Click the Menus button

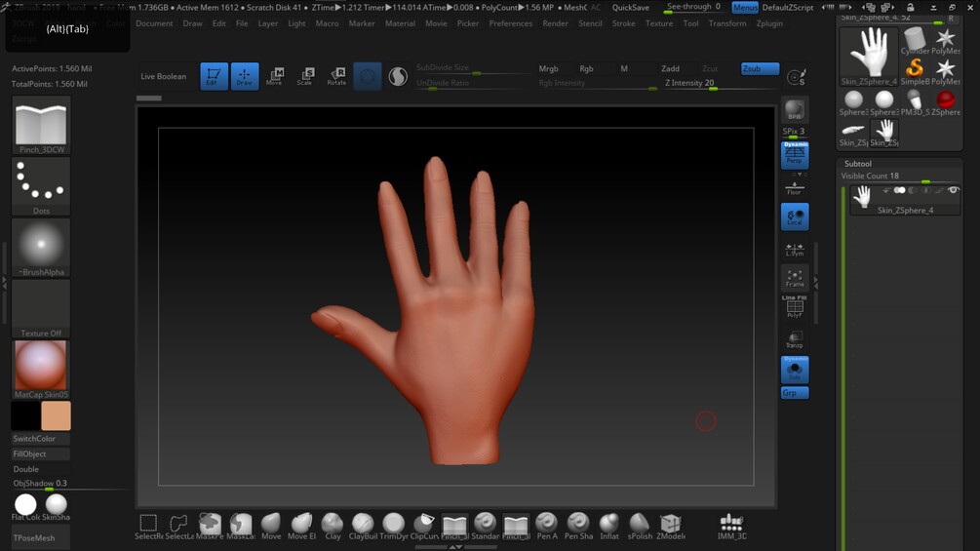pyautogui.click(x=745, y=8)
